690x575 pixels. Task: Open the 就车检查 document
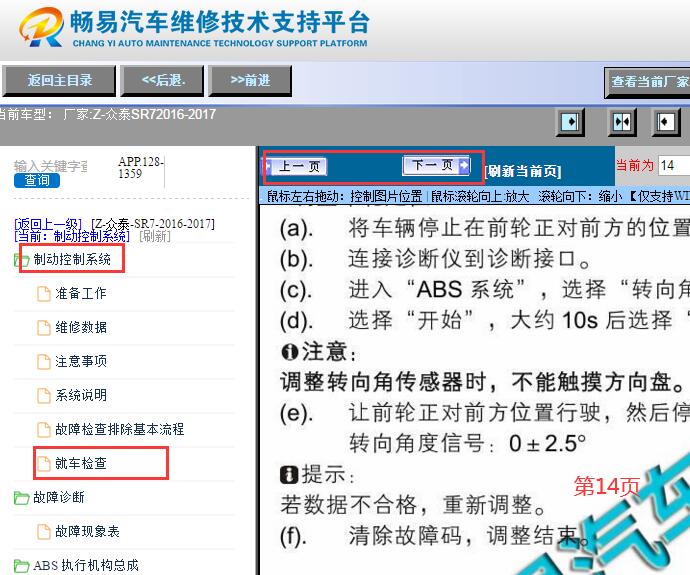tap(81, 463)
